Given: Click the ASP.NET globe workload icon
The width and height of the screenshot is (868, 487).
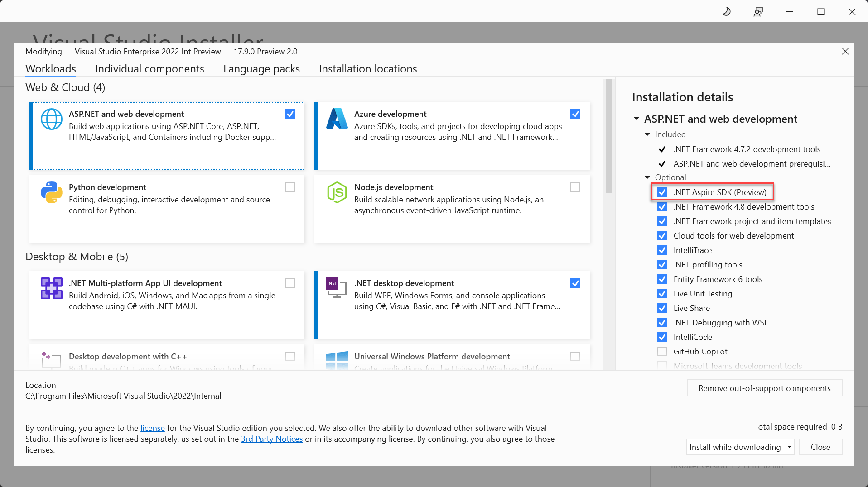Looking at the screenshot, I should (x=52, y=119).
